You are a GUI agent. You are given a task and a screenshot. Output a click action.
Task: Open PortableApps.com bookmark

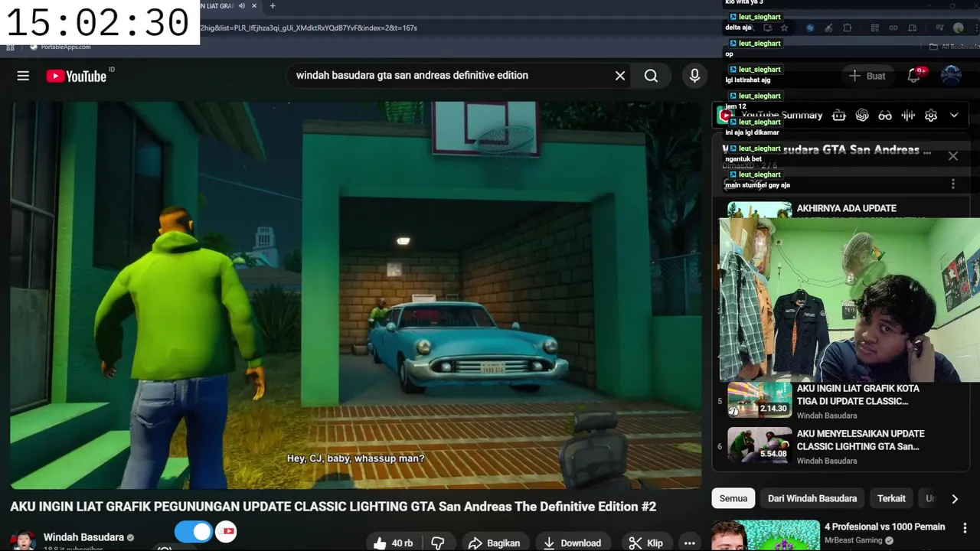click(x=60, y=47)
